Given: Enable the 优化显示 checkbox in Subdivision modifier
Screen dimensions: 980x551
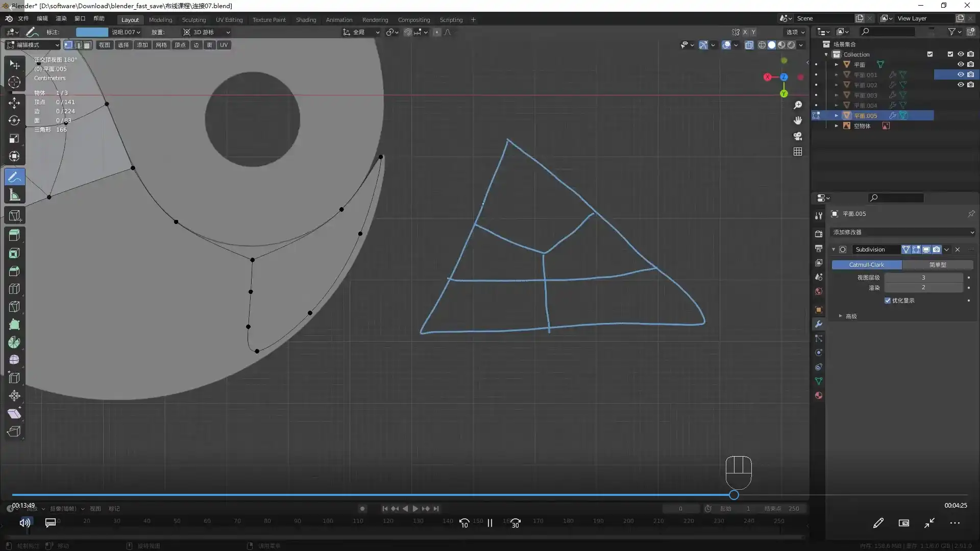Looking at the screenshot, I should point(888,300).
